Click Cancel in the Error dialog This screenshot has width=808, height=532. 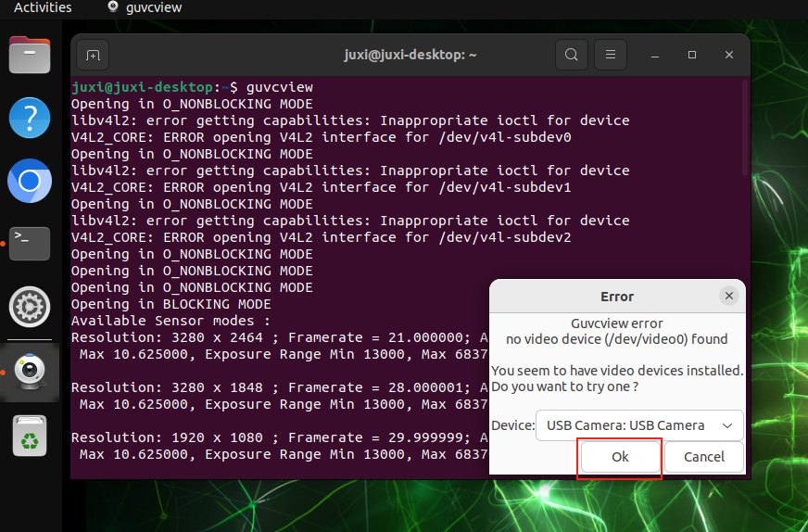pyautogui.click(x=704, y=457)
